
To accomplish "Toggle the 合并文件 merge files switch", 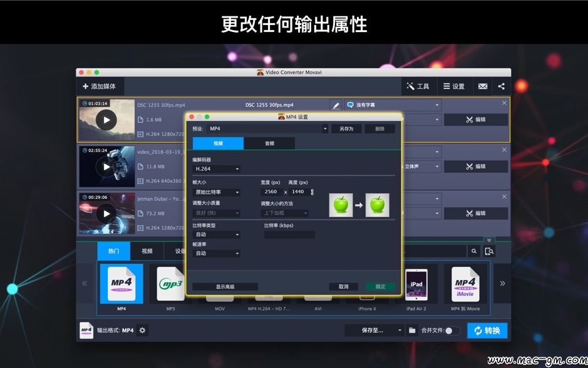I will 452,331.
